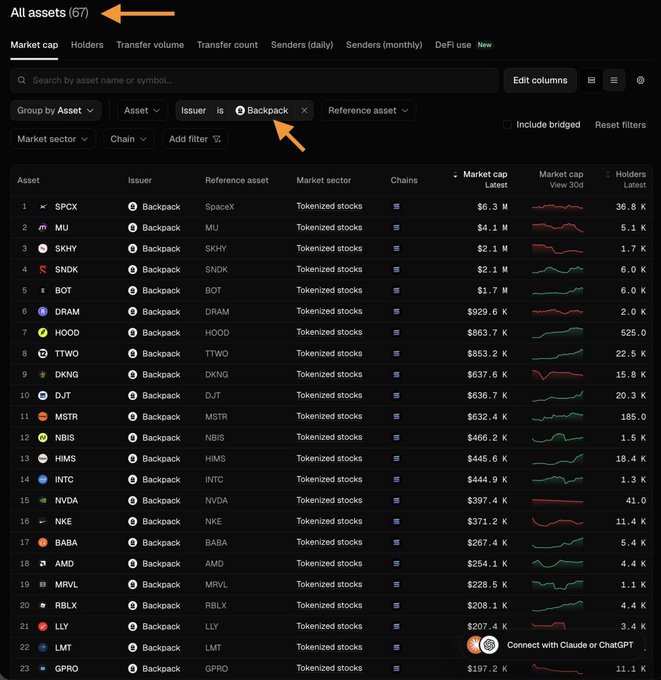Image resolution: width=661 pixels, height=680 pixels.
Task: Click the GPRO asset name
Action: [x=66, y=668]
